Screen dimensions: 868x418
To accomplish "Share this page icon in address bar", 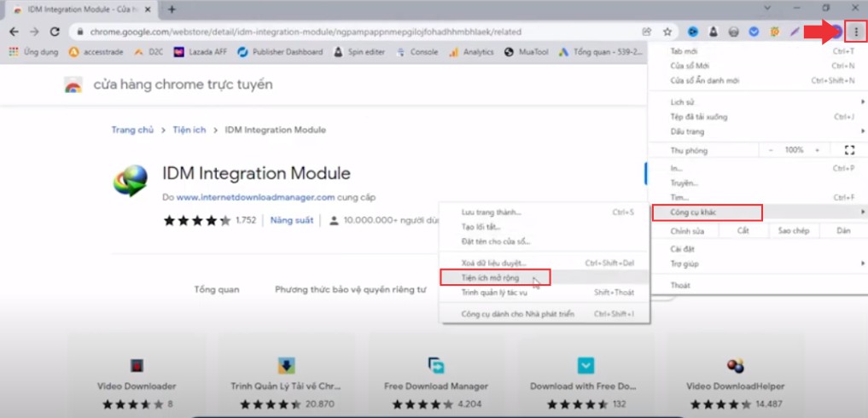I will click(647, 32).
